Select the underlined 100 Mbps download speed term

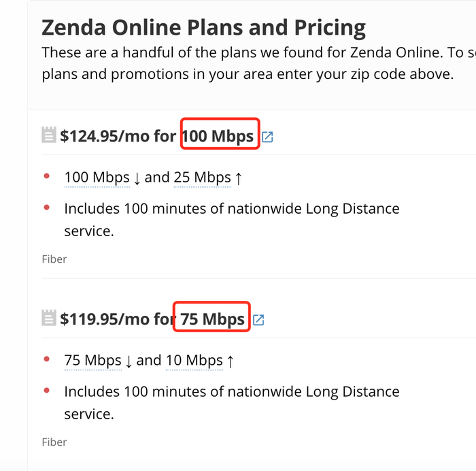pyautogui.click(x=97, y=178)
